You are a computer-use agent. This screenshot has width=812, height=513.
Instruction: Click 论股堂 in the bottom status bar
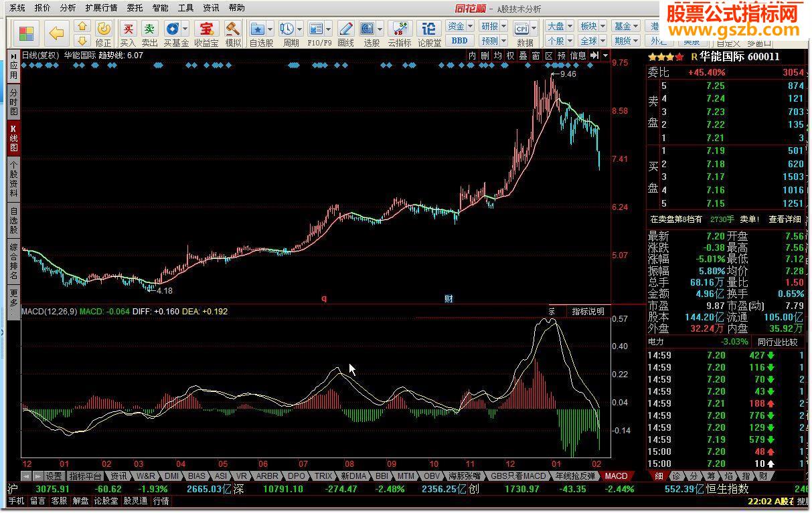pos(106,501)
